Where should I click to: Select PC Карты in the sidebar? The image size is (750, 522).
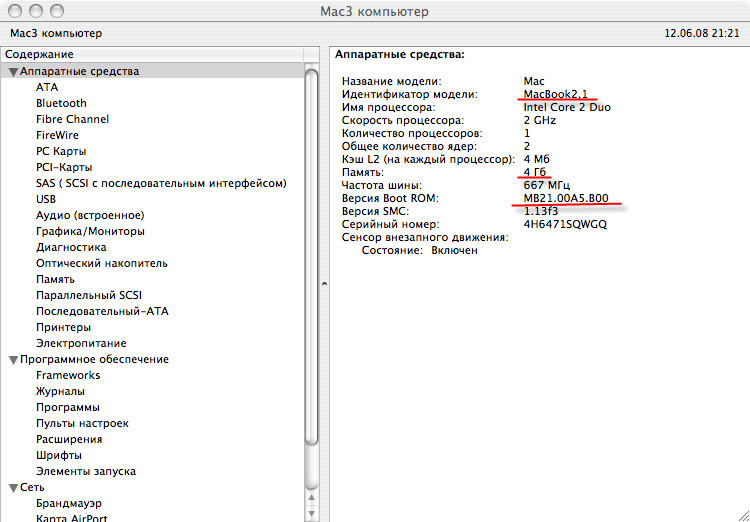pyautogui.click(x=61, y=151)
